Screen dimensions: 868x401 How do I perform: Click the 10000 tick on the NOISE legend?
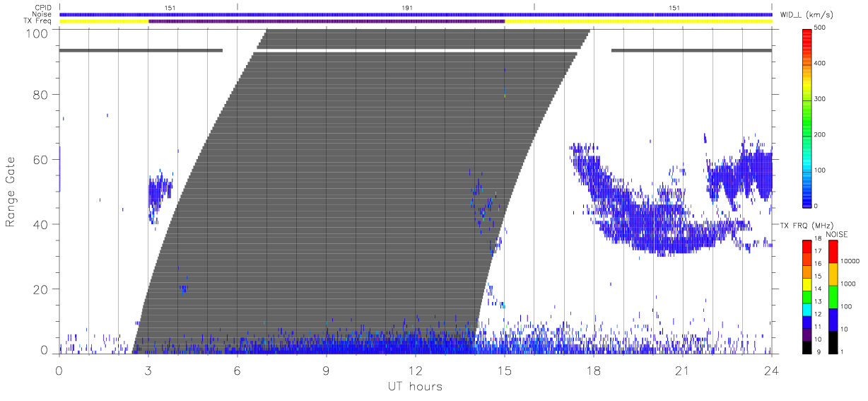pyautogui.click(x=850, y=262)
